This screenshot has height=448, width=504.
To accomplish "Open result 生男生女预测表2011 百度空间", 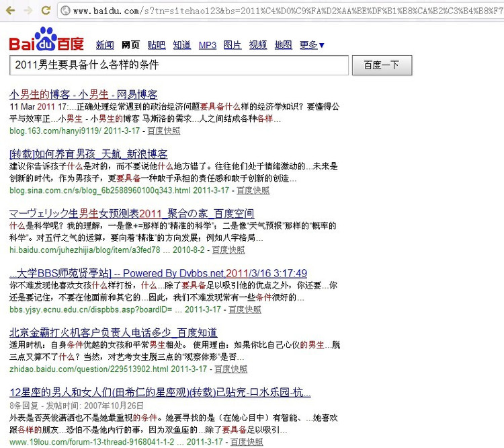I will click(x=132, y=214).
